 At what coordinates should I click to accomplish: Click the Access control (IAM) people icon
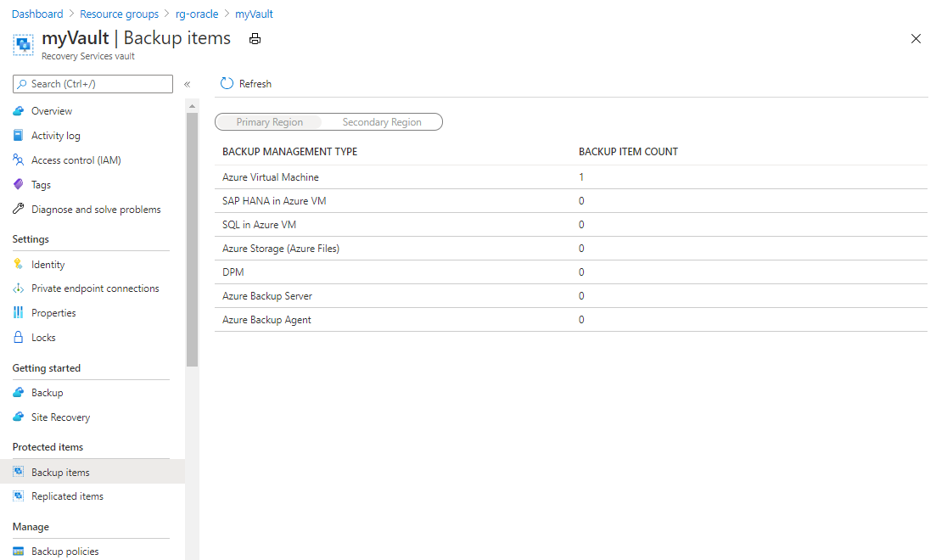click(18, 160)
